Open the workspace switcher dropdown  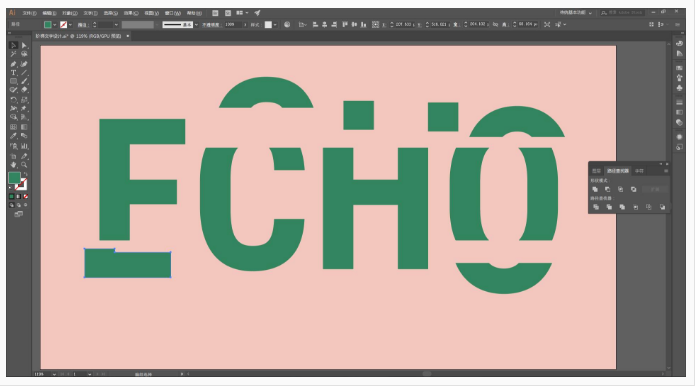coord(576,13)
